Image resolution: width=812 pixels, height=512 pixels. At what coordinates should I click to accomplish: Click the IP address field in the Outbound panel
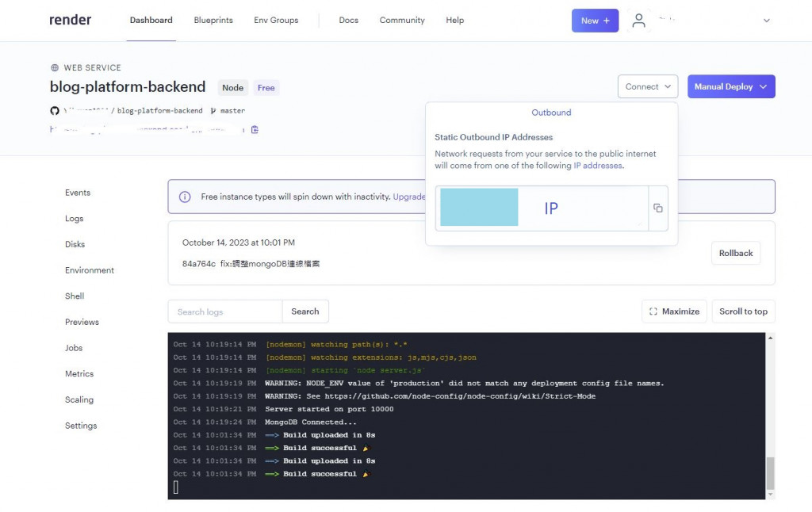click(x=542, y=208)
